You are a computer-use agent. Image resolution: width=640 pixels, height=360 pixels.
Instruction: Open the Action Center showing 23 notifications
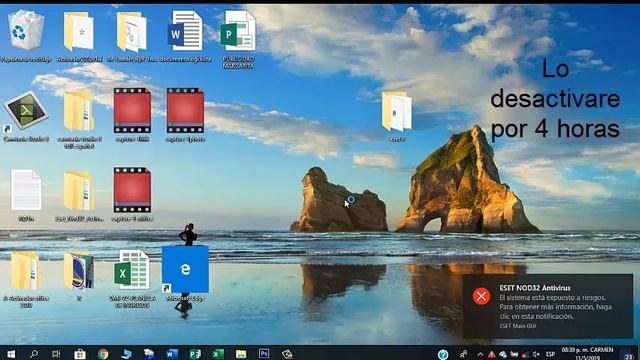(x=629, y=356)
